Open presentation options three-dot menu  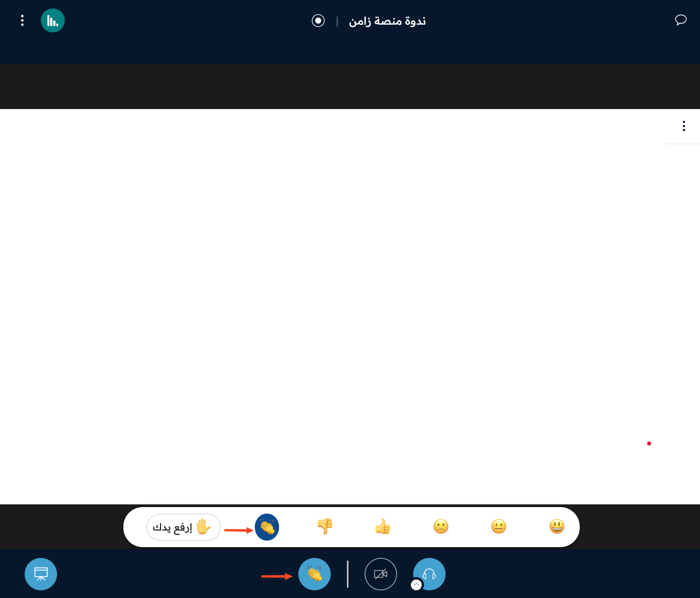684,126
